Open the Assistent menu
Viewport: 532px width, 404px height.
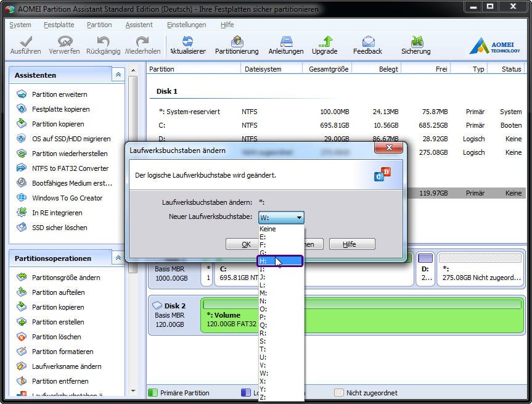(139, 25)
